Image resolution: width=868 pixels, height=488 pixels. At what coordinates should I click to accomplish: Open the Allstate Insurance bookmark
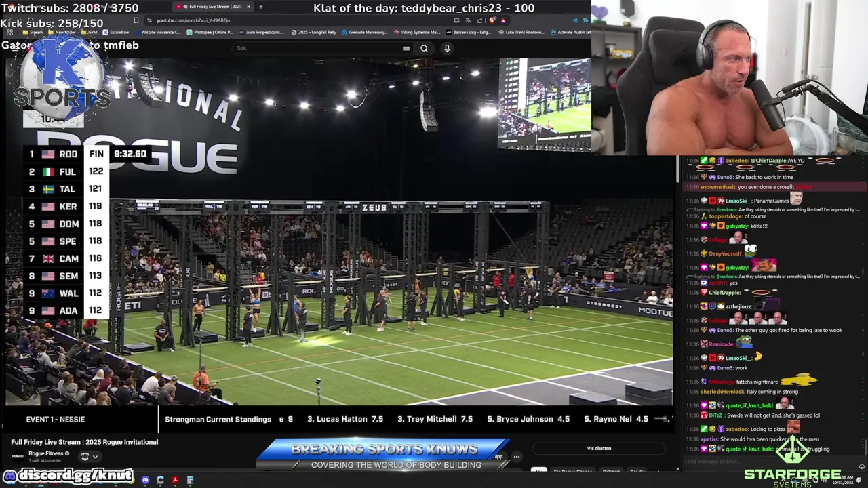coord(157,32)
